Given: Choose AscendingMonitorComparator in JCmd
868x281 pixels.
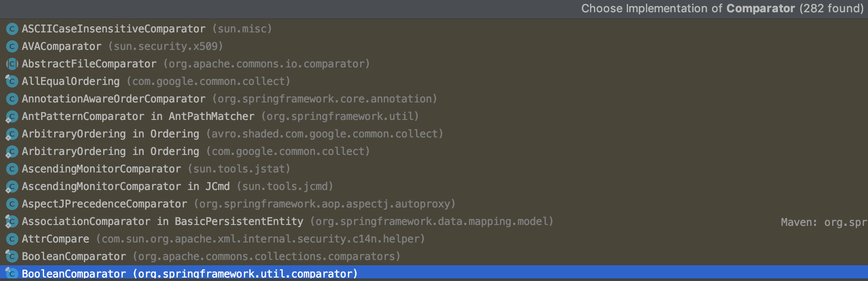Looking at the screenshot, I should coord(434,186).
